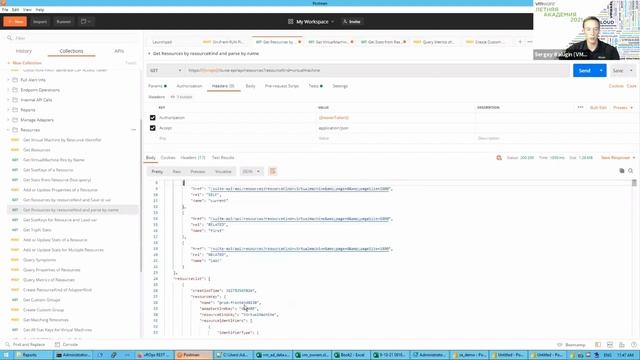Image resolution: width=640 pixels, height=360 pixels.
Task: Open the tab options ellipsis menu
Action: tap(530, 42)
